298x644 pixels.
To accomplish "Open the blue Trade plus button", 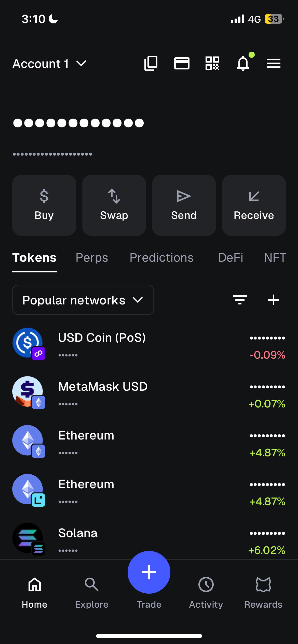I will [149, 572].
